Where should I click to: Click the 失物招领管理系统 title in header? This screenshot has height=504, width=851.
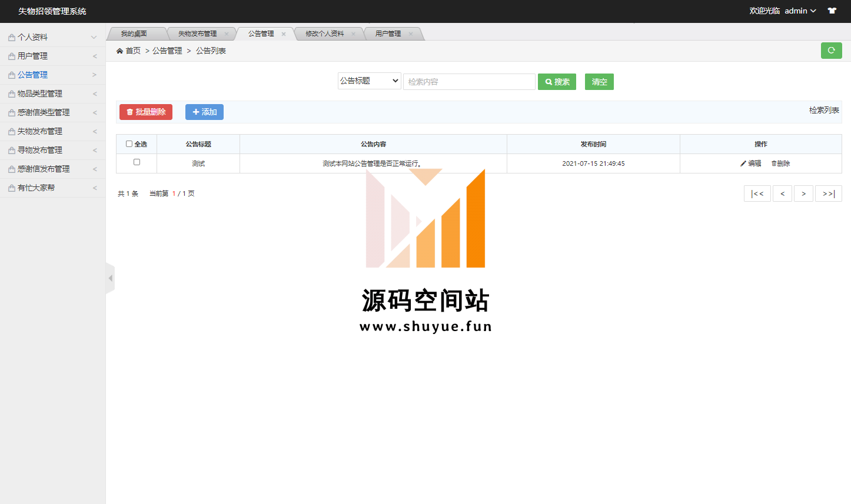pos(52,11)
